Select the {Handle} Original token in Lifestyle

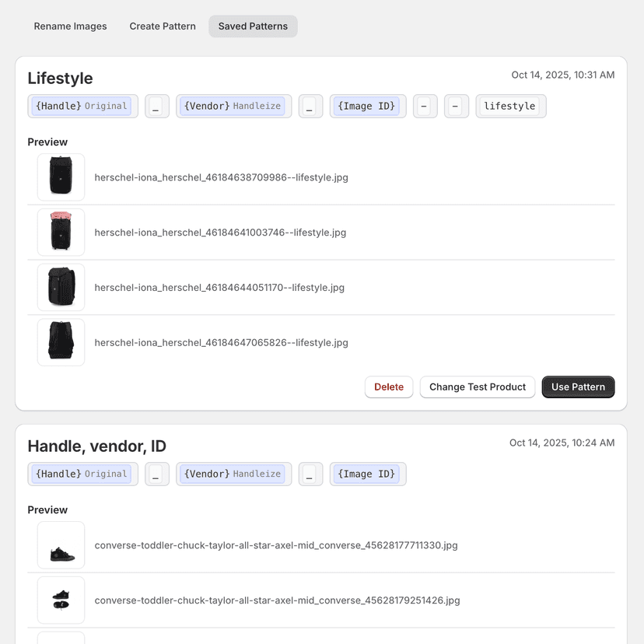coord(82,106)
